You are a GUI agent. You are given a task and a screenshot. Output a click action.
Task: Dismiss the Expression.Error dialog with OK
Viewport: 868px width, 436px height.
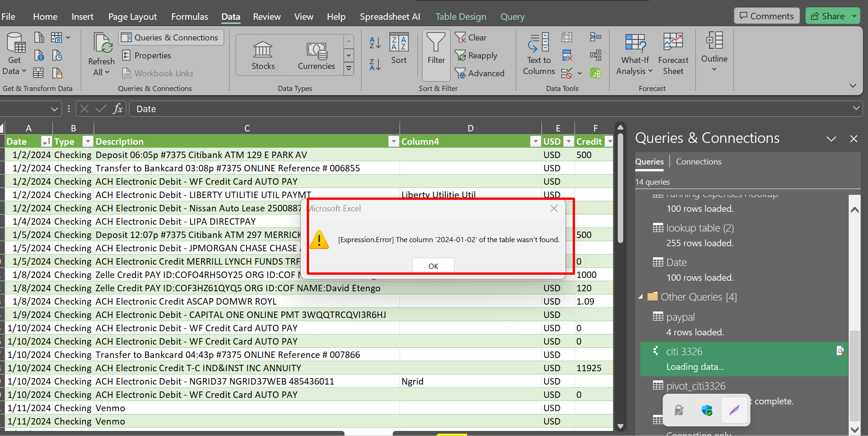point(432,266)
